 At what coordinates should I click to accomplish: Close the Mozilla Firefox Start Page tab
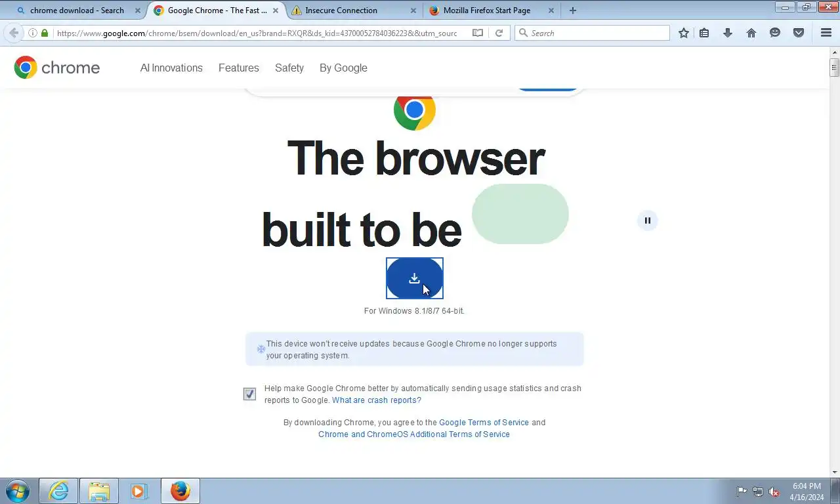coord(551,10)
